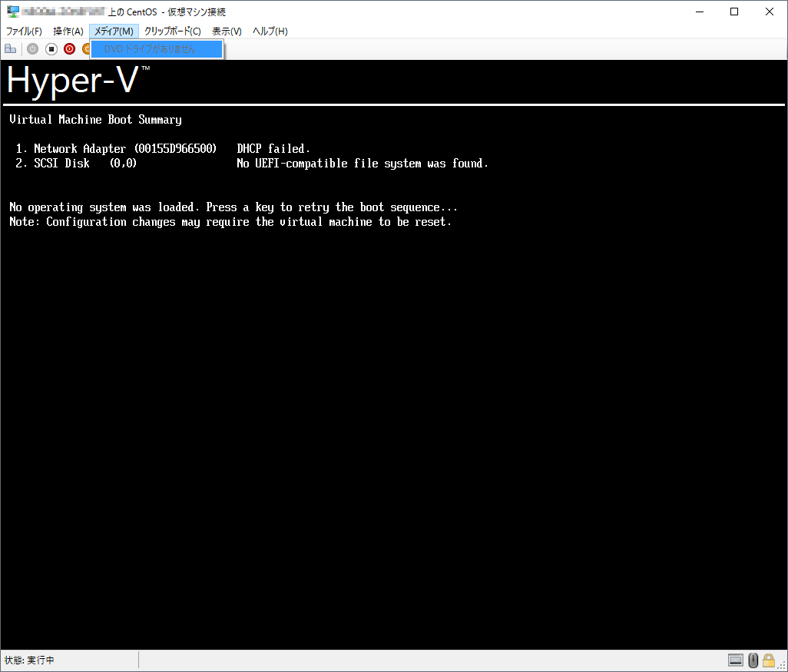Click the orange Save power icon

86,48
